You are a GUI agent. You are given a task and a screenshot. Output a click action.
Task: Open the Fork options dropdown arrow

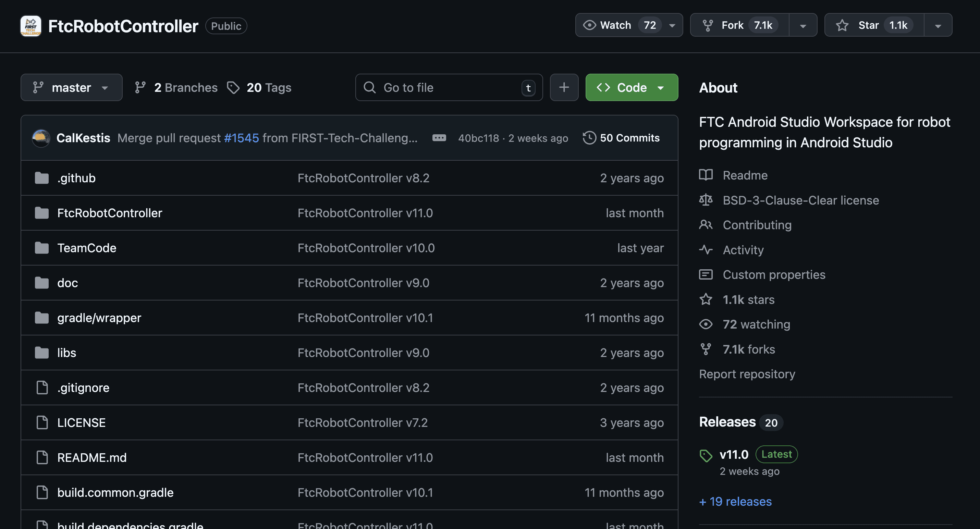pyautogui.click(x=803, y=25)
